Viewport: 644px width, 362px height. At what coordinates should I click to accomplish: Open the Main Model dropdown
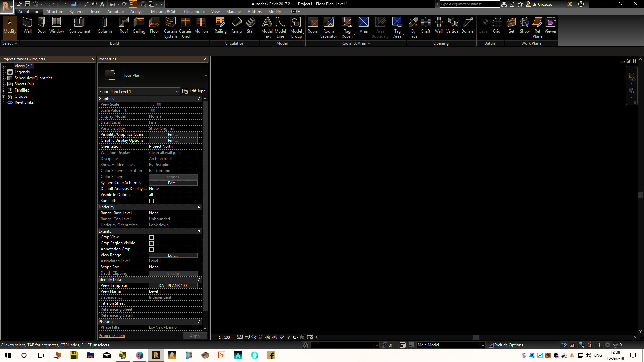483,345
